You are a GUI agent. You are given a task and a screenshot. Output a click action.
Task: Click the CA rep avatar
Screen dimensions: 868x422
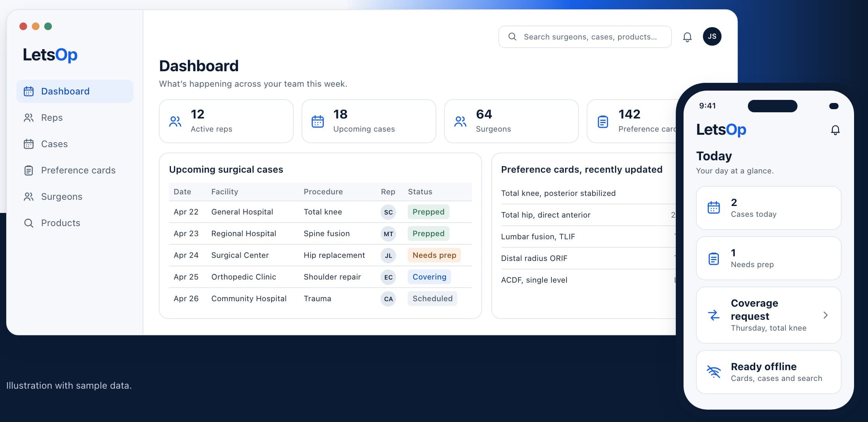tap(388, 299)
